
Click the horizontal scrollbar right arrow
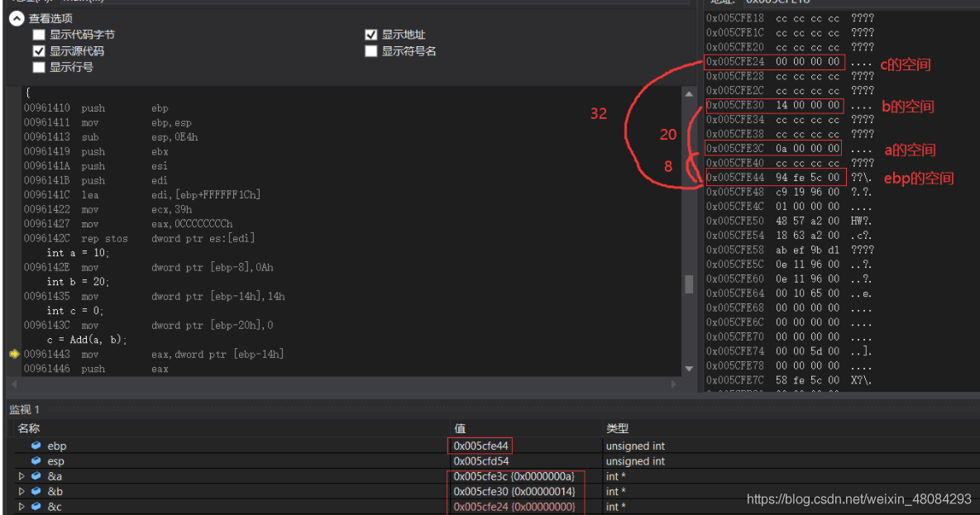(x=674, y=384)
